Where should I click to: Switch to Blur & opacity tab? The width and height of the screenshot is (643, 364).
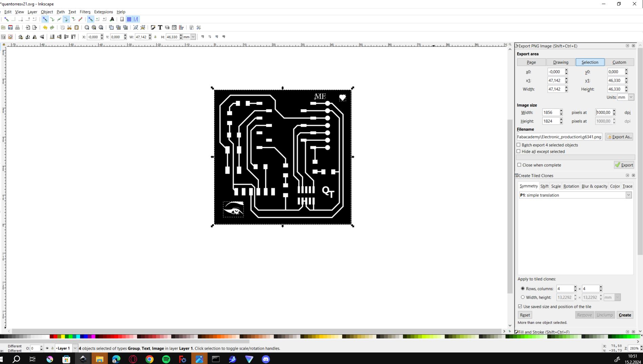(x=595, y=186)
